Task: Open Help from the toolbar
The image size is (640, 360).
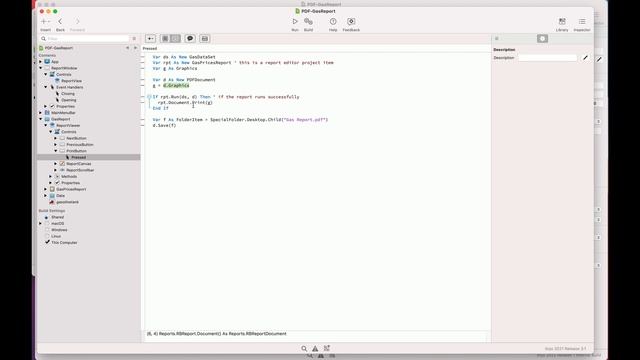Action: [x=333, y=22]
